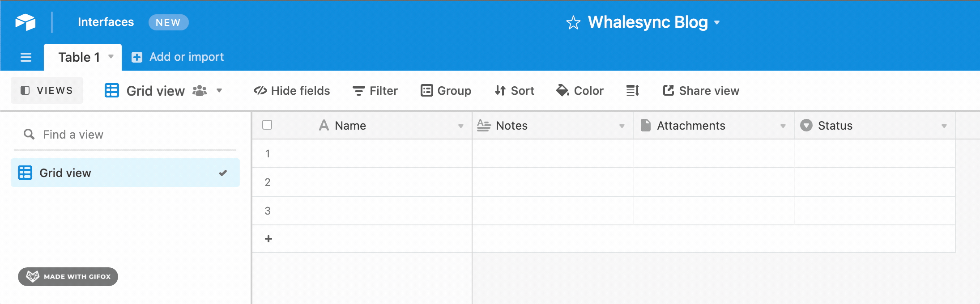Toggle the select-all rows checkbox
The width and height of the screenshot is (980, 304).
coord(267,125)
